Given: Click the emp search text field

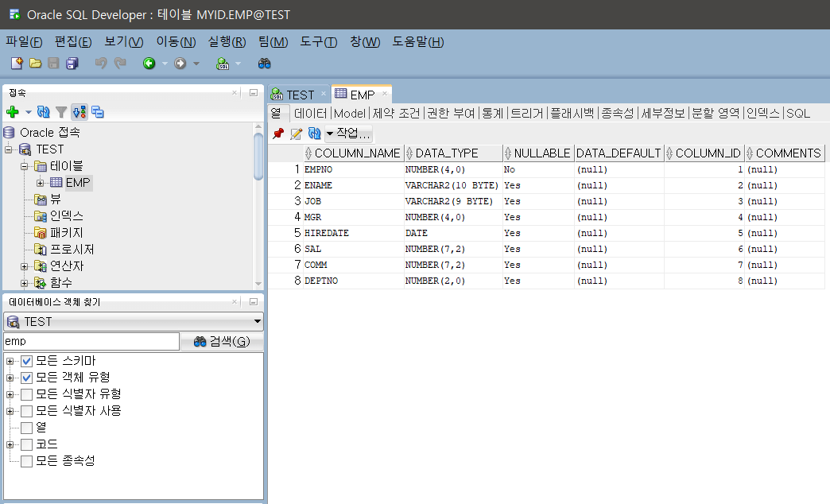Looking at the screenshot, I should (91, 342).
